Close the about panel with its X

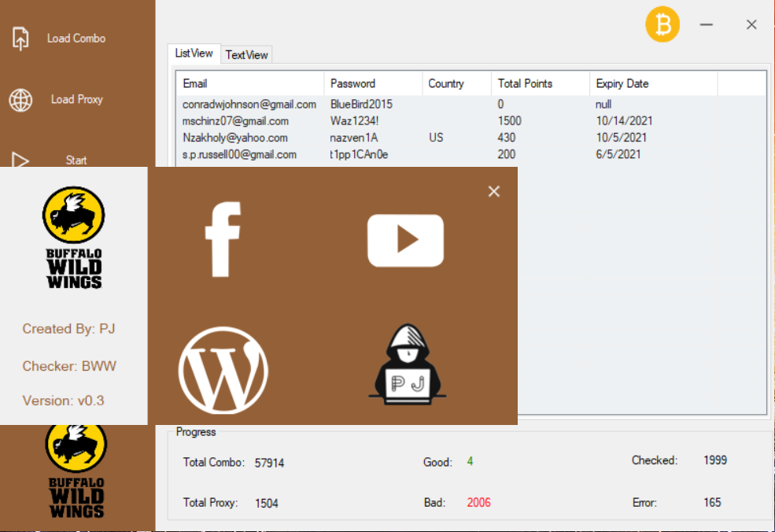point(494,191)
